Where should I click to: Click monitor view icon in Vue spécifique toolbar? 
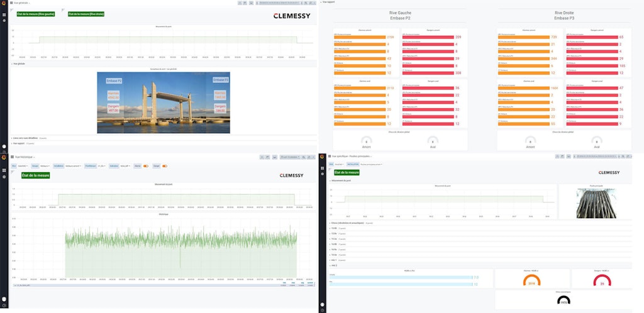(x=569, y=156)
